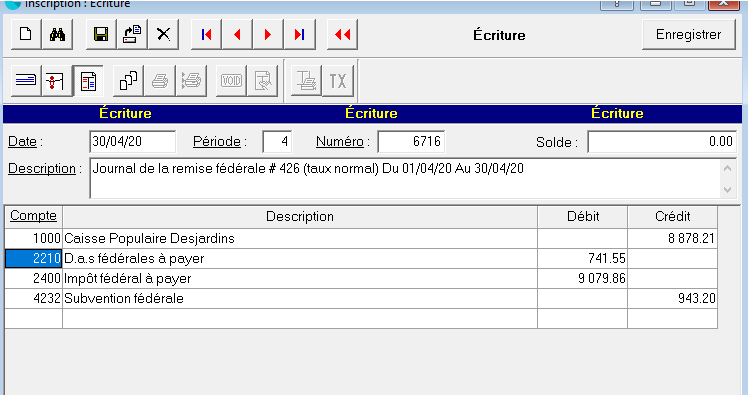This screenshot has height=395, width=748.
Task: Save the entry with the floppy disk icon
Action: tap(101, 34)
